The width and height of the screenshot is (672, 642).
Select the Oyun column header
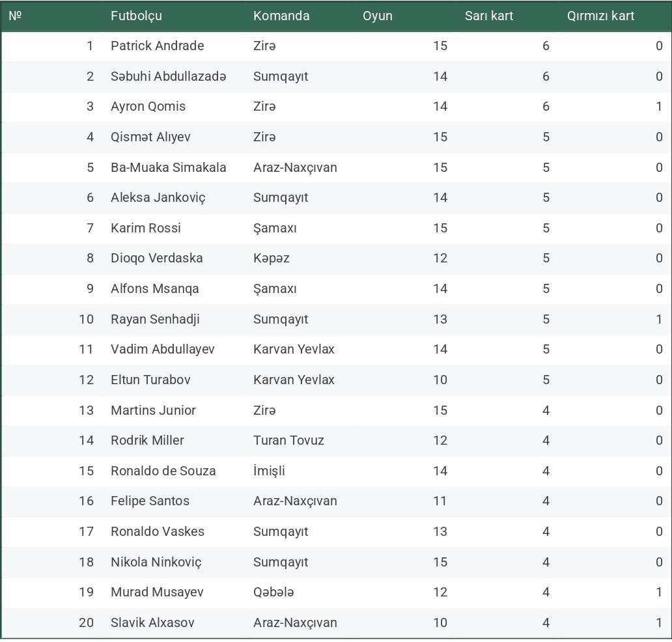coord(378,16)
